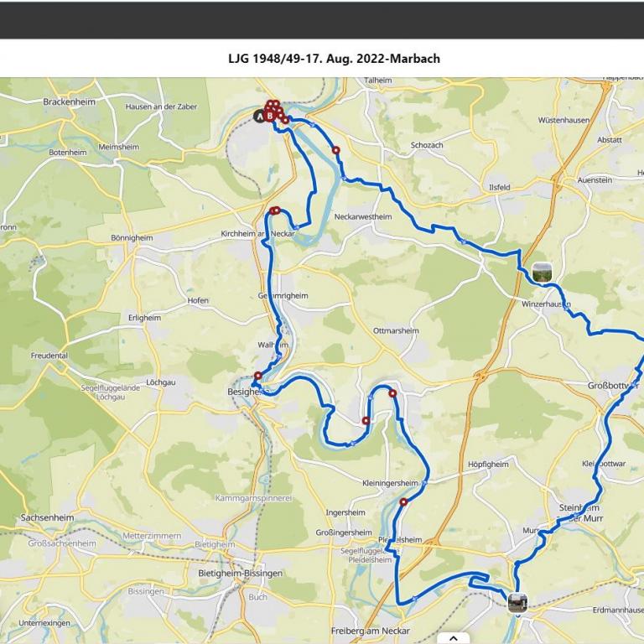The height and width of the screenshot is (644, 644).
Task: Click the red B endpoint marker
Action: pos(269,117)
